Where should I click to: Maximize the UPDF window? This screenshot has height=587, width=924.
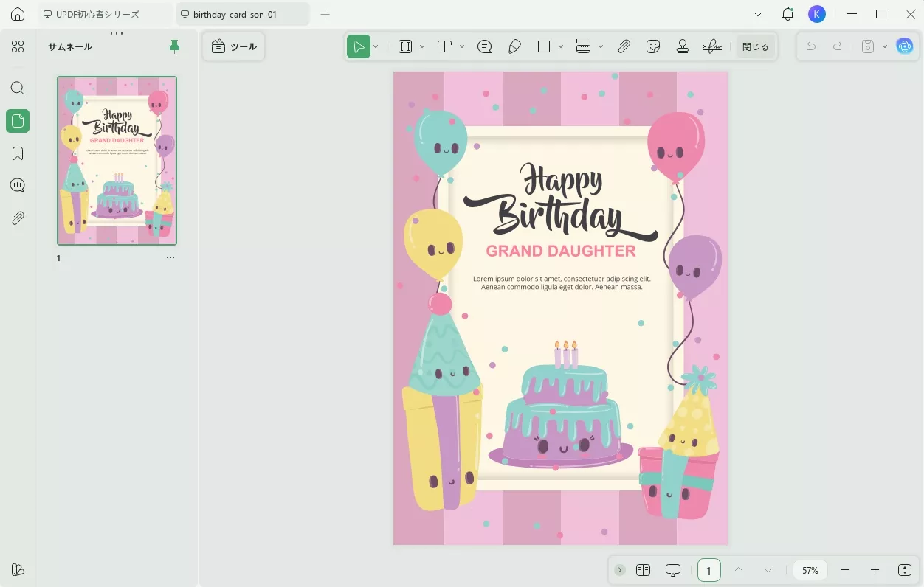coord(881,14)
